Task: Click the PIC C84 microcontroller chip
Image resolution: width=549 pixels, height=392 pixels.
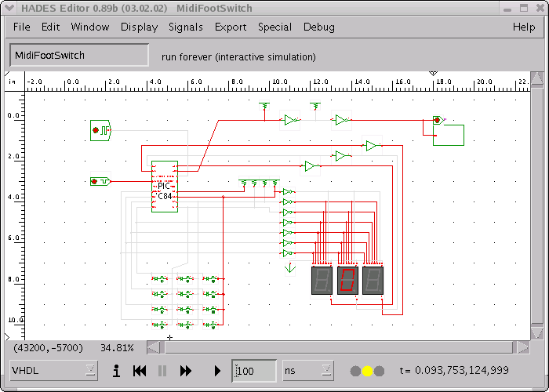Action: [165, 187]
